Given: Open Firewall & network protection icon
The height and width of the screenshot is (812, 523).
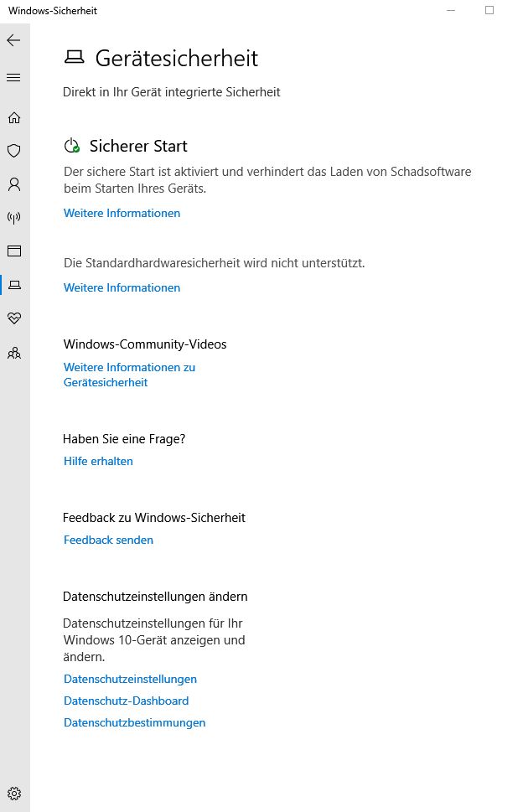Looking at the screenshot, I should click(14, 218).
